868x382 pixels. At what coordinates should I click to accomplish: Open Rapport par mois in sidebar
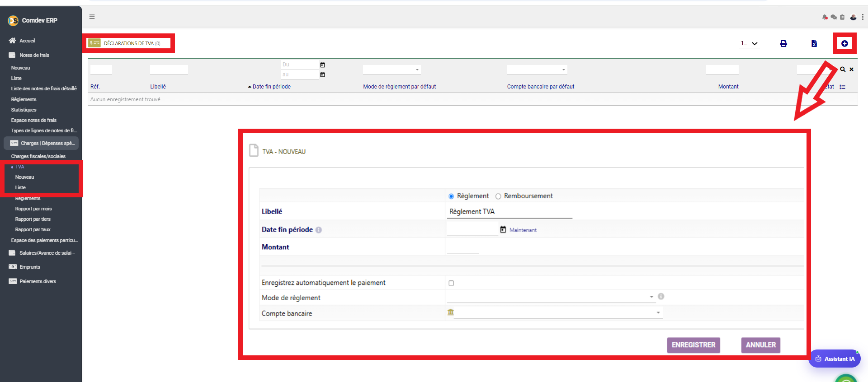pyautogui.click(x=33, y=209)
